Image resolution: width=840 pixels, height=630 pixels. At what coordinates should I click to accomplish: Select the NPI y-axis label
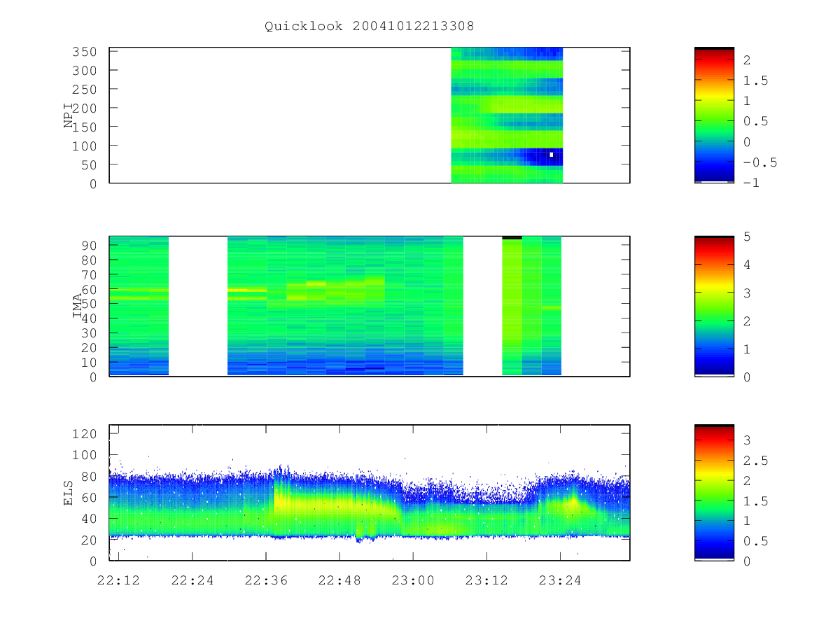pyautogui.click(x=69, y=116)
